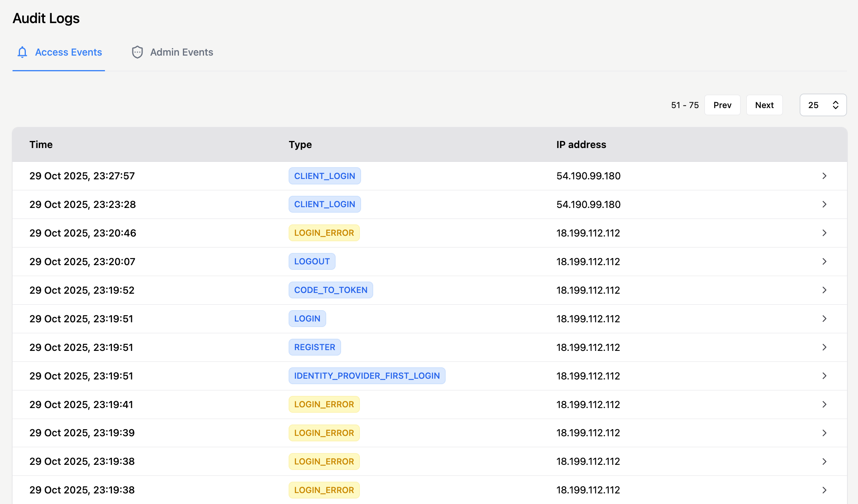The width and height of the screenshot is (858, 504).
Task: Click the CODE_TO_TOKEN row arrow icon
Action: point(824,290)
